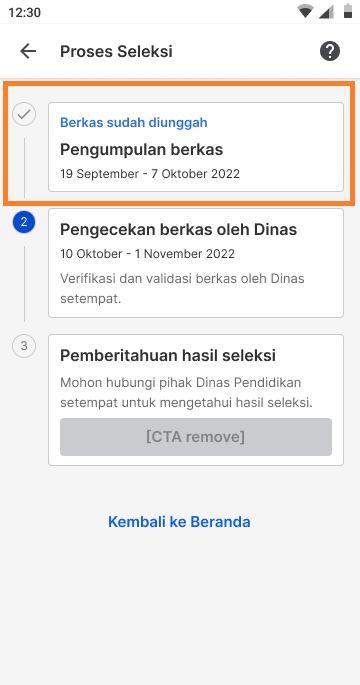Open the help question mark icon

pyautogui.click(x=330, y=52)
